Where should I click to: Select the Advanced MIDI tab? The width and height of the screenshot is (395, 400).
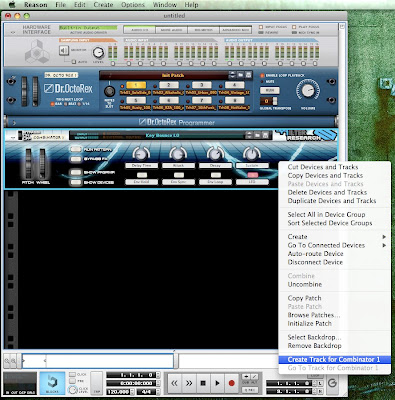(236, 30)
